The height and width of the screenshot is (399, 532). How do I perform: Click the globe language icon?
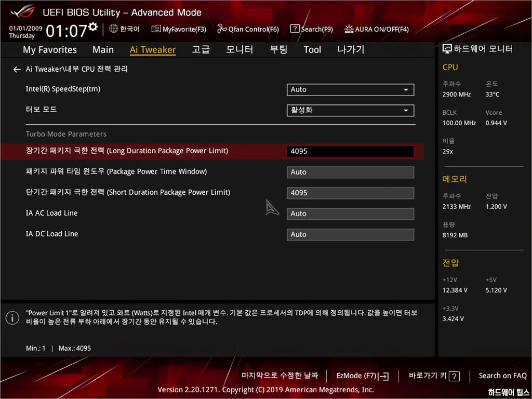point(113,29)
